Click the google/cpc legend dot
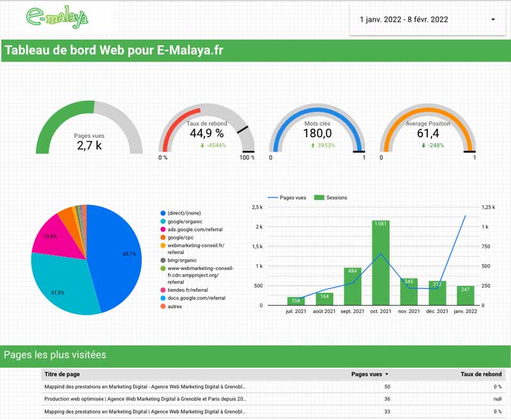The width and height of the screenshot is (511, 420). tap(163, 237)
